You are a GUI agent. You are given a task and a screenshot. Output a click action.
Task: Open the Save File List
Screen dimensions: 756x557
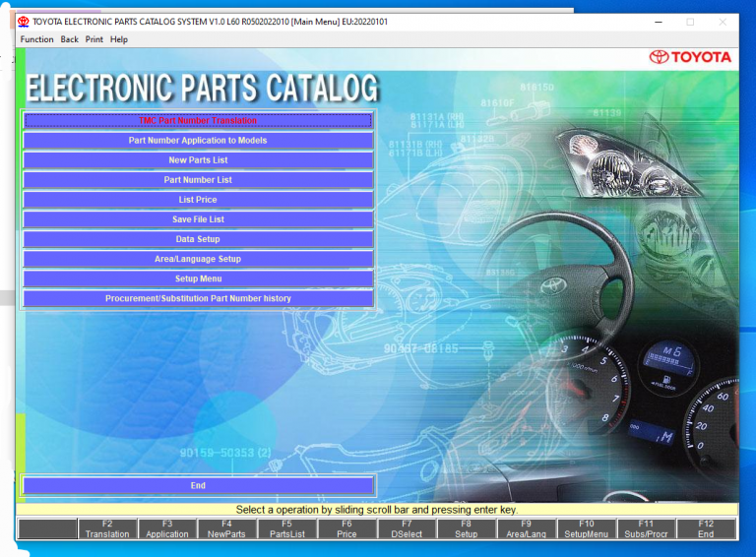pyautogui.click(x=198, y=219)
